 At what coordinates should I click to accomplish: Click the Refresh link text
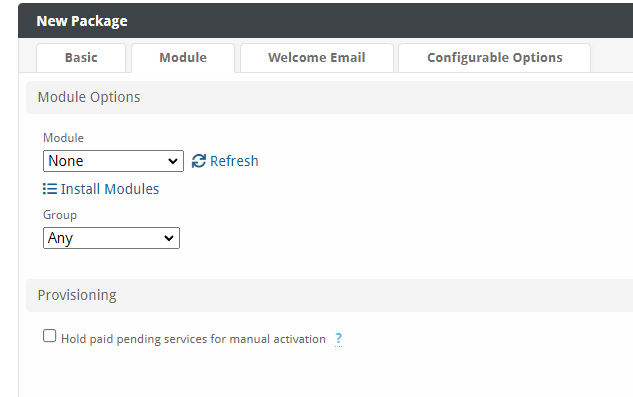[234, 161]
